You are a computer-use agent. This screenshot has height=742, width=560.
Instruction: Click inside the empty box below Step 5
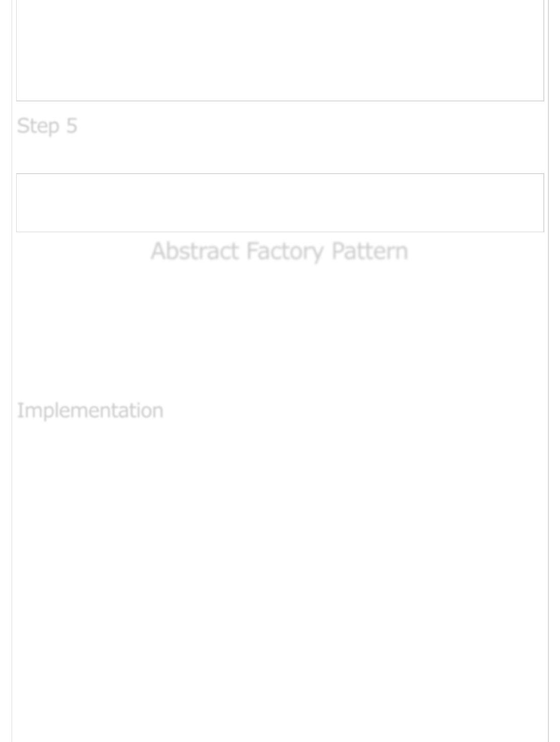coord(280,203)
